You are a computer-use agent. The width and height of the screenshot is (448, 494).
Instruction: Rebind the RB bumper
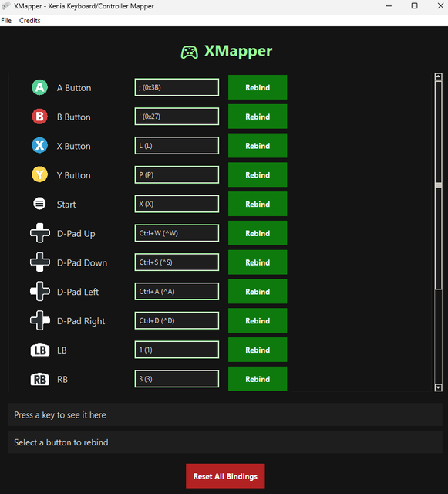258,379
